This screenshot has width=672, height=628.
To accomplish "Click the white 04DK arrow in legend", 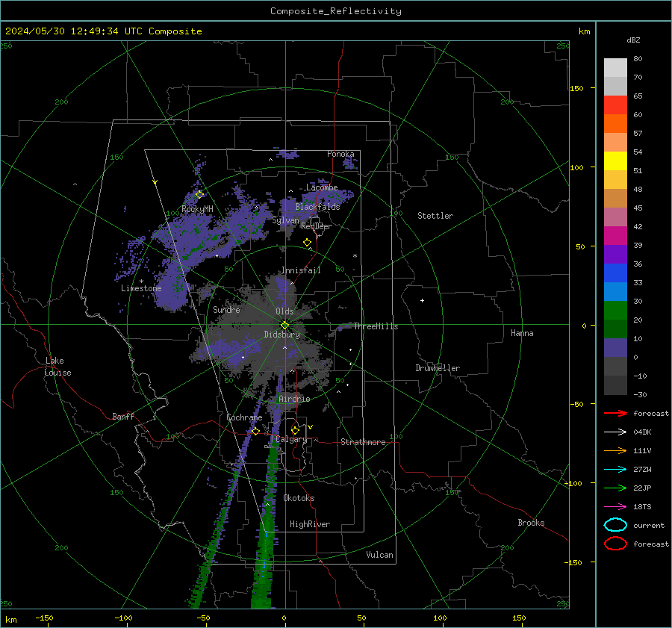I will (x=615, y=432).
